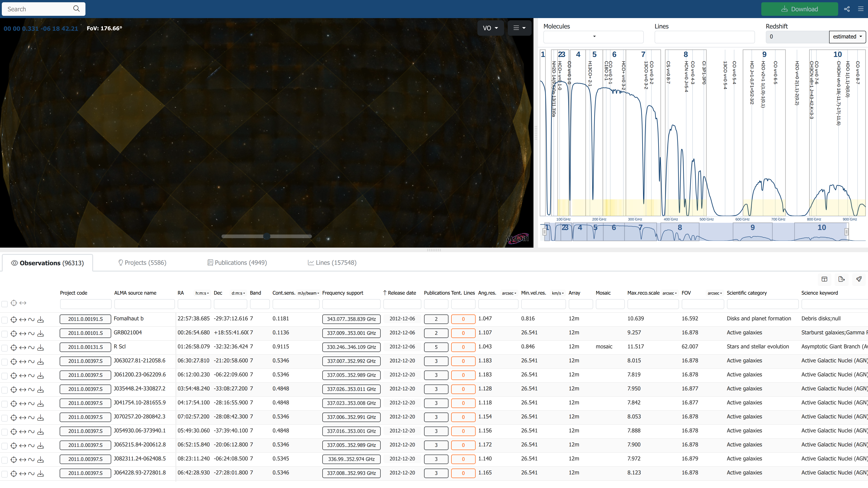Check the GRB021004 row checkbox
The width and height of the screenshot is (868, 488).
tap(4, 334)
